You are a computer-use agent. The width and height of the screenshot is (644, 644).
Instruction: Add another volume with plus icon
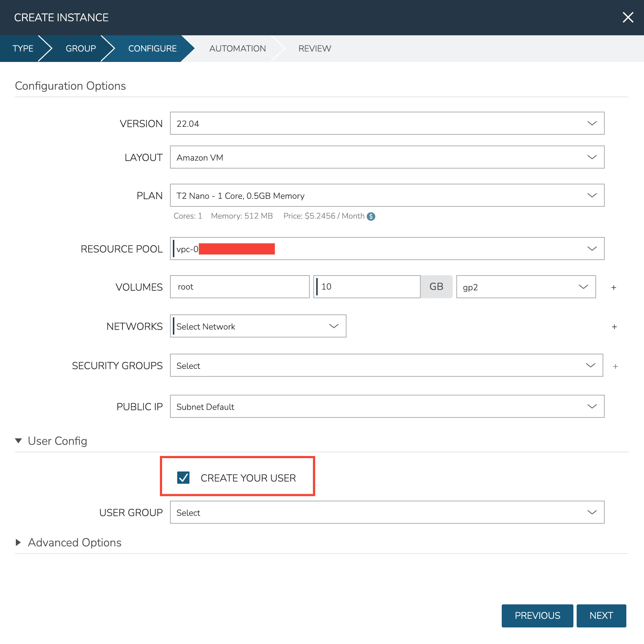click(x=614, y=287)
